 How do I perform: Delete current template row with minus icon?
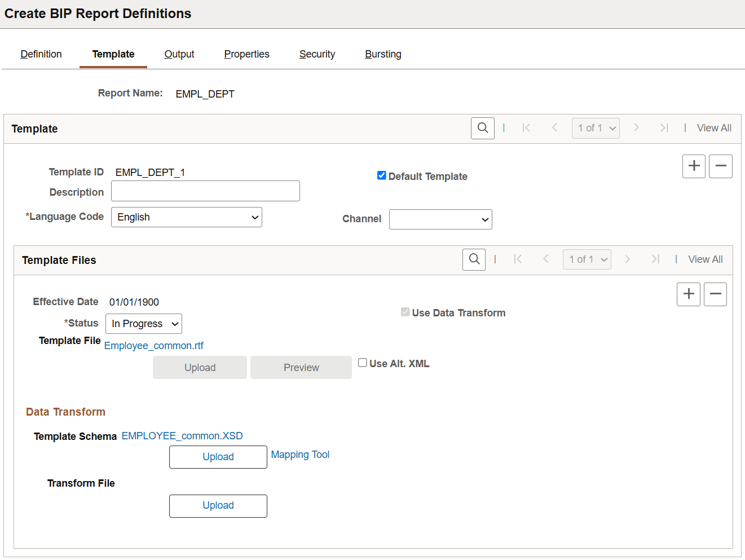(721, 166)
